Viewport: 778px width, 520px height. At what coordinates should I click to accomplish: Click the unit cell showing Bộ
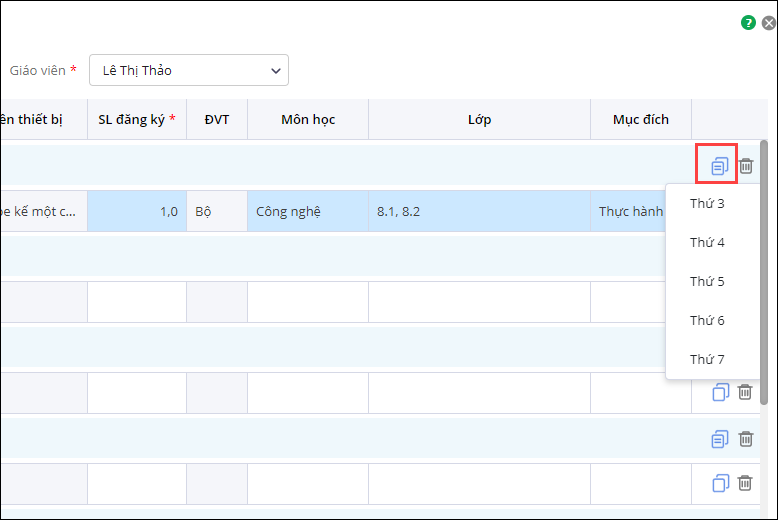[217, 211]
